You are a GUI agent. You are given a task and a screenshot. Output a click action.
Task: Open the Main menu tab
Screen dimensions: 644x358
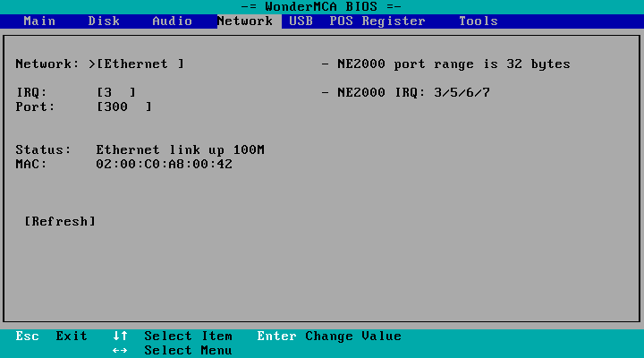pos(39,21)
